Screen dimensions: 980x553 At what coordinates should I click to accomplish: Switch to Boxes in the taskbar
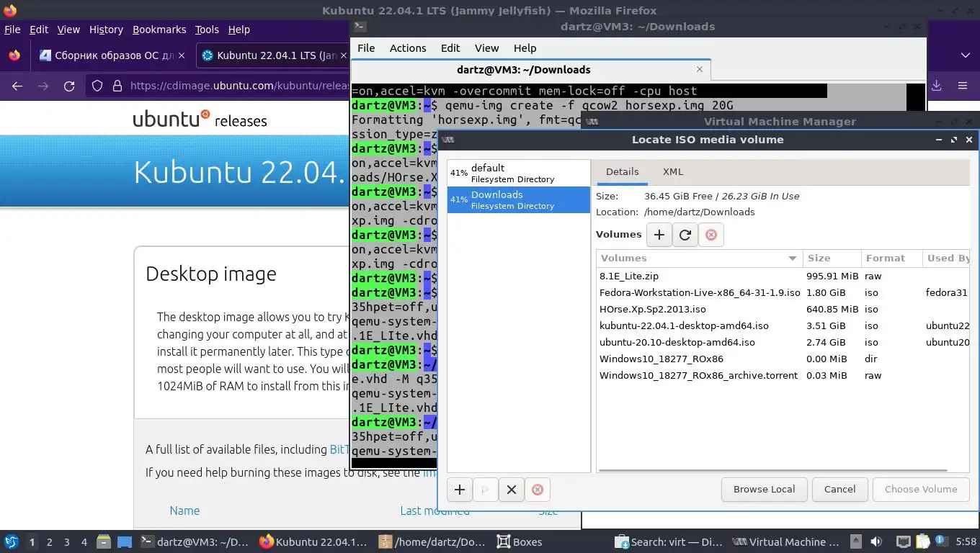coord(519,541)
